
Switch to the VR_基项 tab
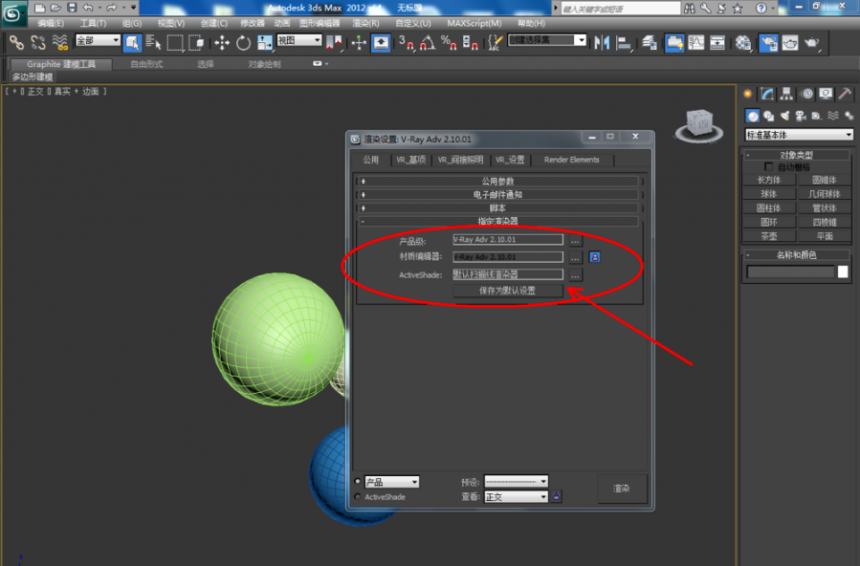pos(411,160)
